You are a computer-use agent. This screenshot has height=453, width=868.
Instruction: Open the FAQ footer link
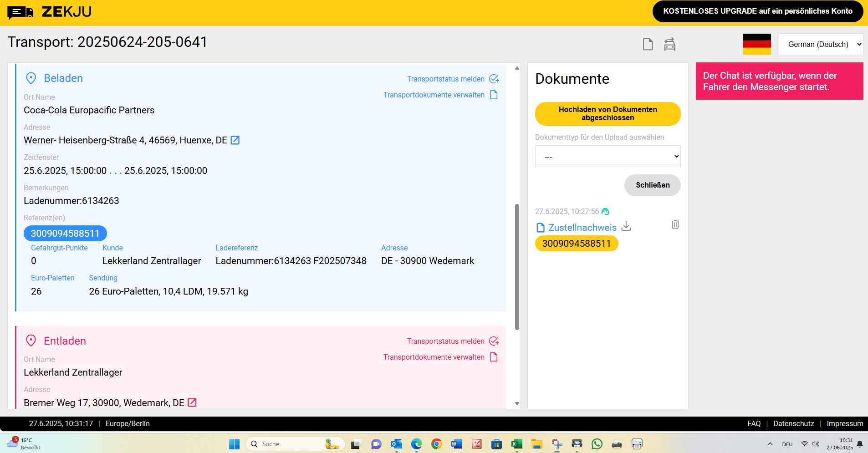click(754, 423)
